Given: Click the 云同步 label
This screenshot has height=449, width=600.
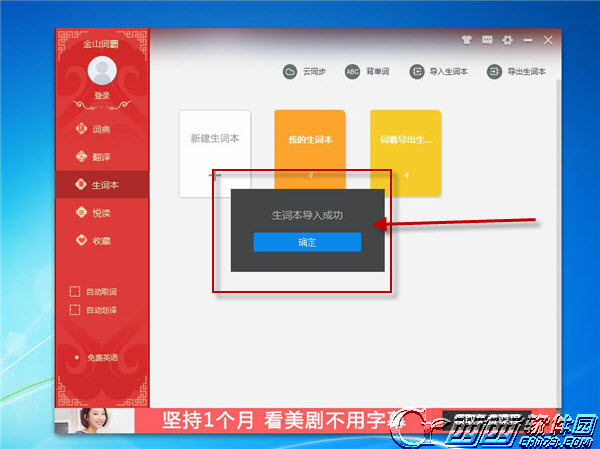Looking at the screenshot, I should coord(314,72).
